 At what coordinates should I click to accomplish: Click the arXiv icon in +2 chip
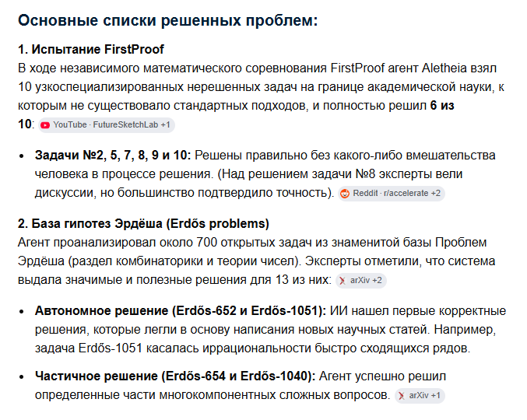pyautogui.click(x=343, y=281)
